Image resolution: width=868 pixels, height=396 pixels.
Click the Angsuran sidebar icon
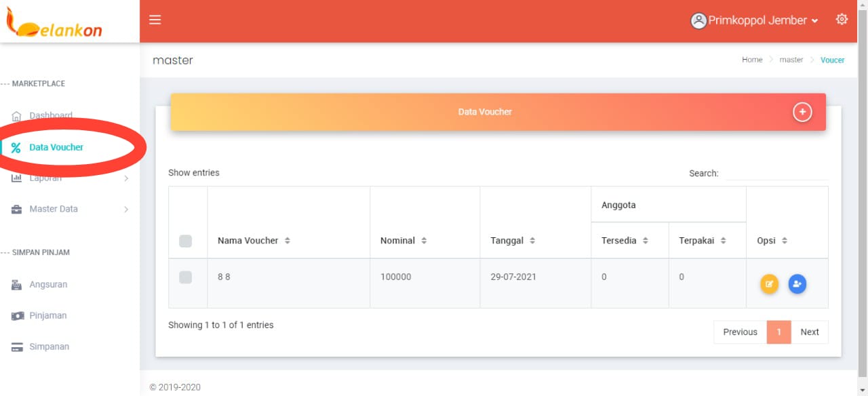tap(17, 285)
